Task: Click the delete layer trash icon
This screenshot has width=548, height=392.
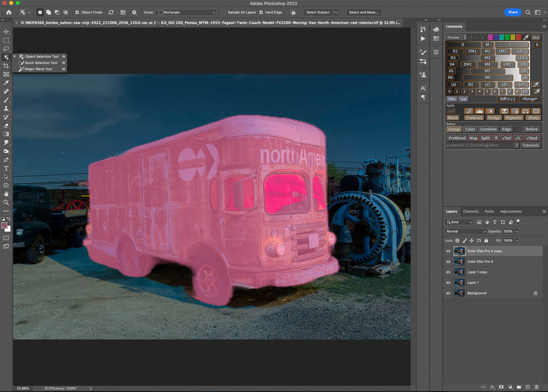Action: [x=536, y=387]
